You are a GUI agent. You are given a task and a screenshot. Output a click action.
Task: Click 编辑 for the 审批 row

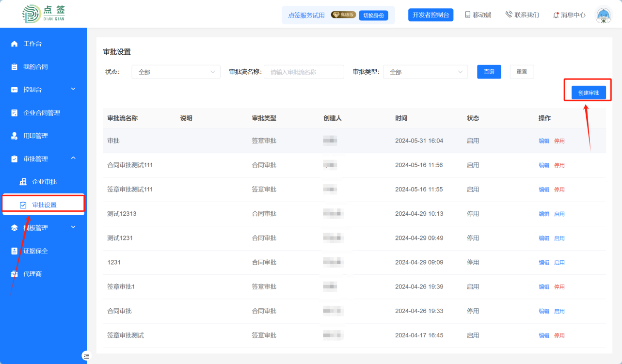pyautogui.click(x=544, y=141)
